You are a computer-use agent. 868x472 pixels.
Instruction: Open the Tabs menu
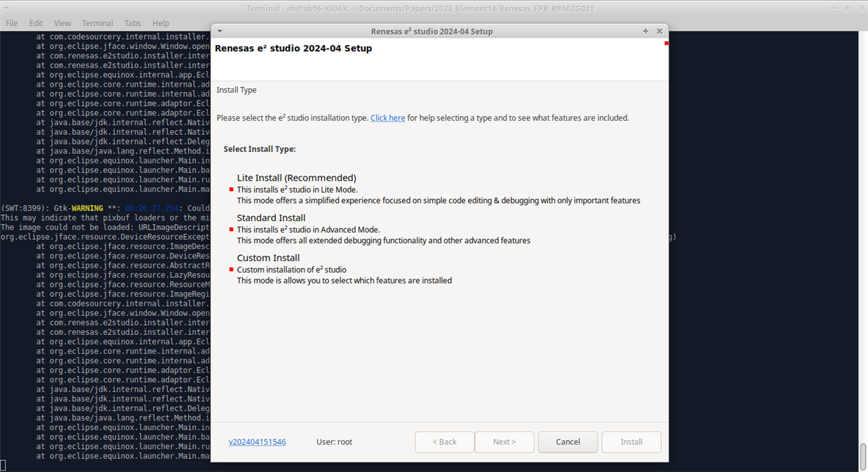pyautogui.click(x=133, y=23)
